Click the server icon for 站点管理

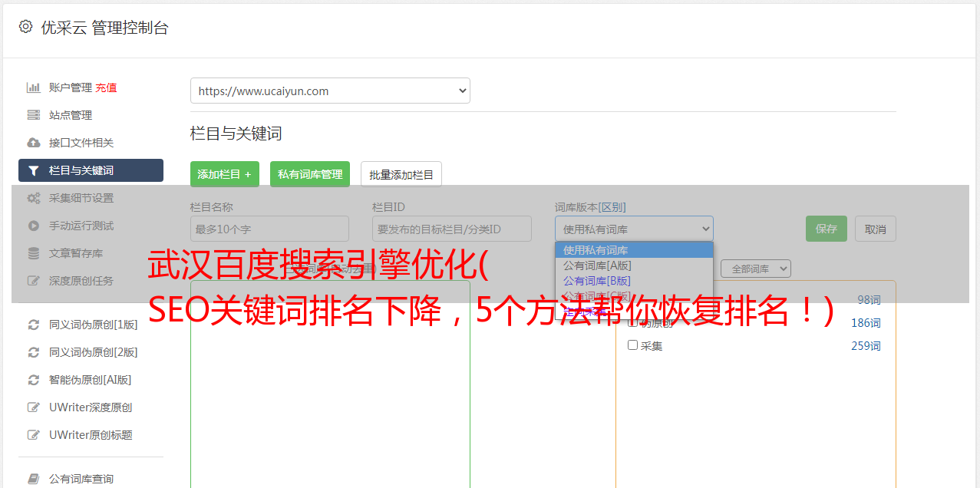click(34, 115)
